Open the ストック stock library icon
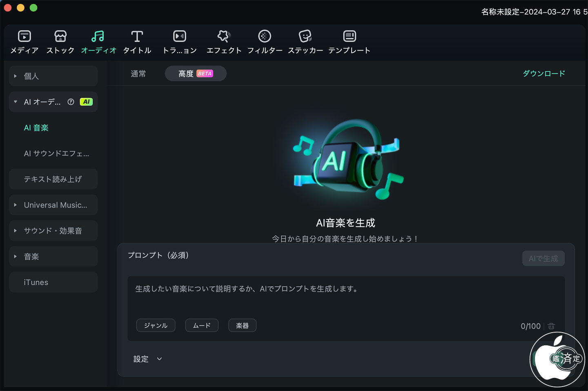 tap(60, 36)
